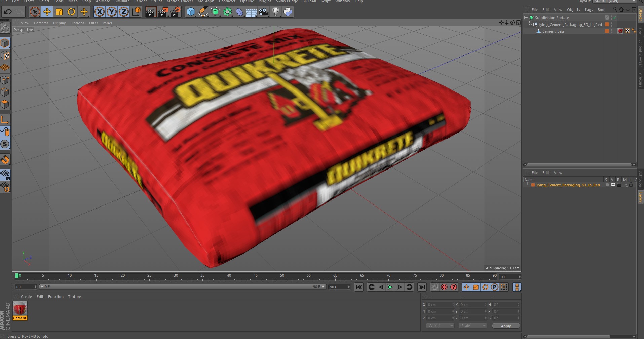Open the spline pen tool
This screenshot has width=644, height=339.
pos(203,12)
